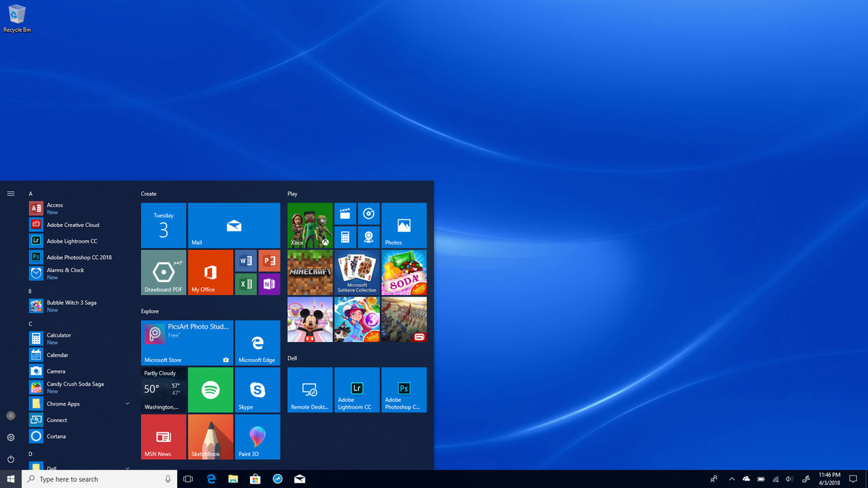Open Adobe Lightroom CC in the app list
Viewport: 868px width, 488px height.
coord(81,241)
